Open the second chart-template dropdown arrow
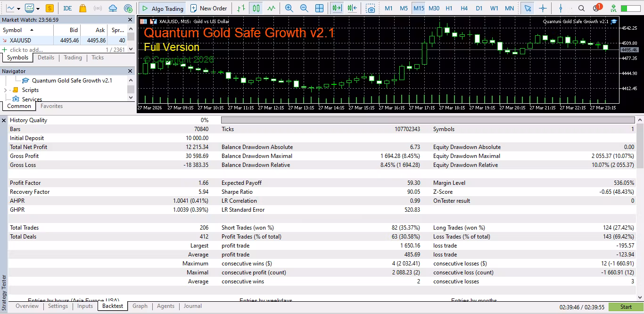The image size is (644, 314). (x=38, y=8)
